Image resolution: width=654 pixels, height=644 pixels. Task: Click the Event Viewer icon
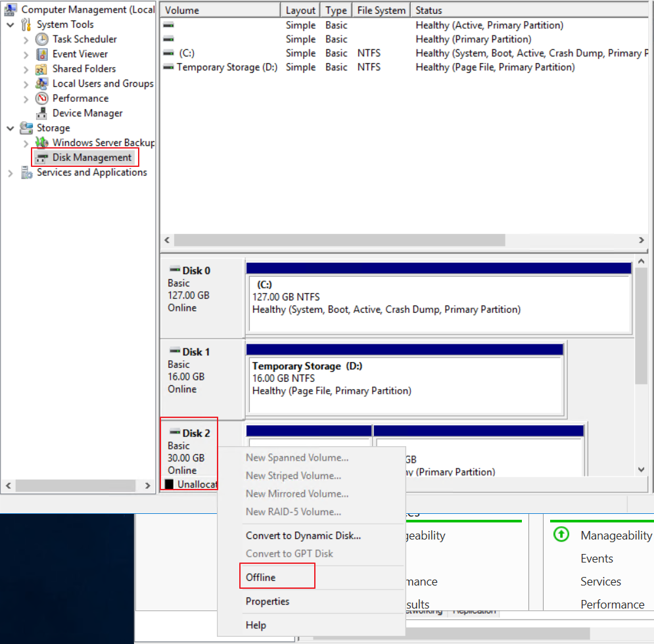pos(42,54)
